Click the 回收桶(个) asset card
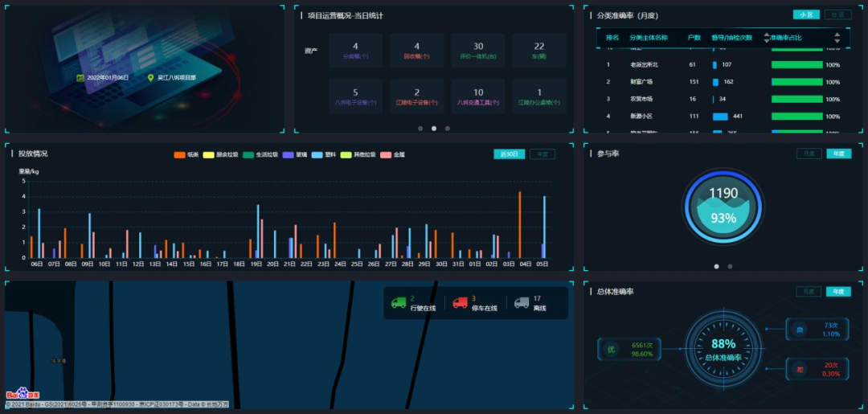 click(x=417, y=51)
